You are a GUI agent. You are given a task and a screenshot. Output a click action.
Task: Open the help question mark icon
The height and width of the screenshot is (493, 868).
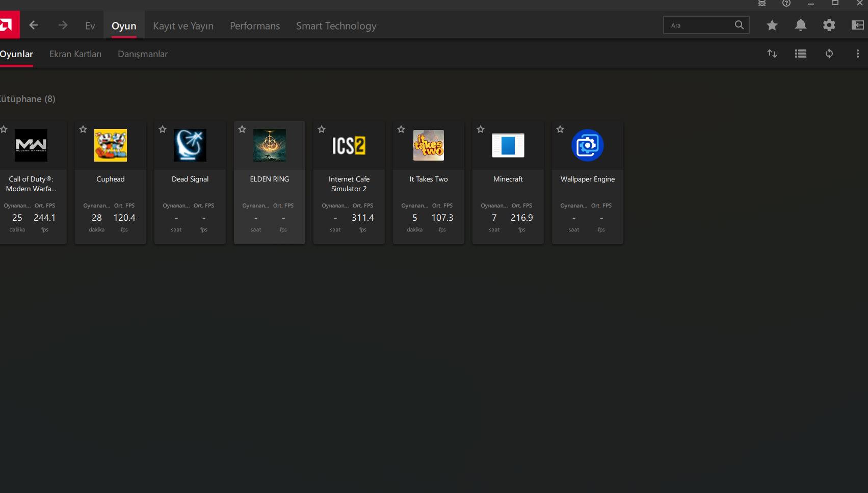786,3
